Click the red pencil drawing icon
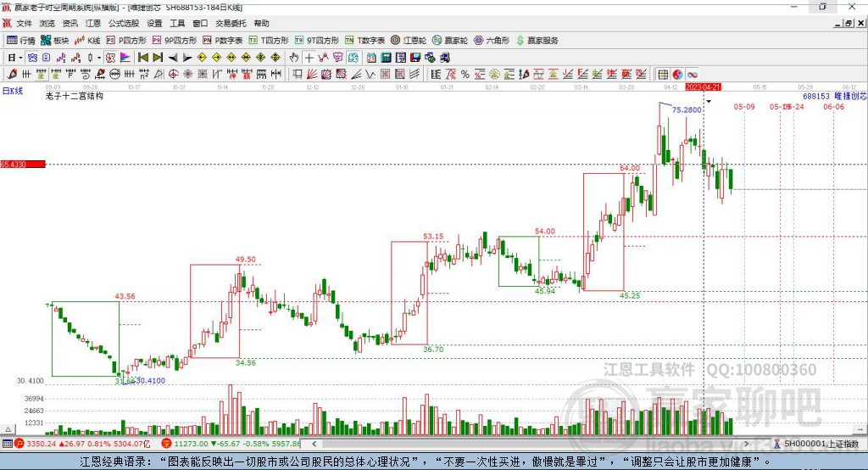Viewport: 868px width, 470px height. coord(12,75)
